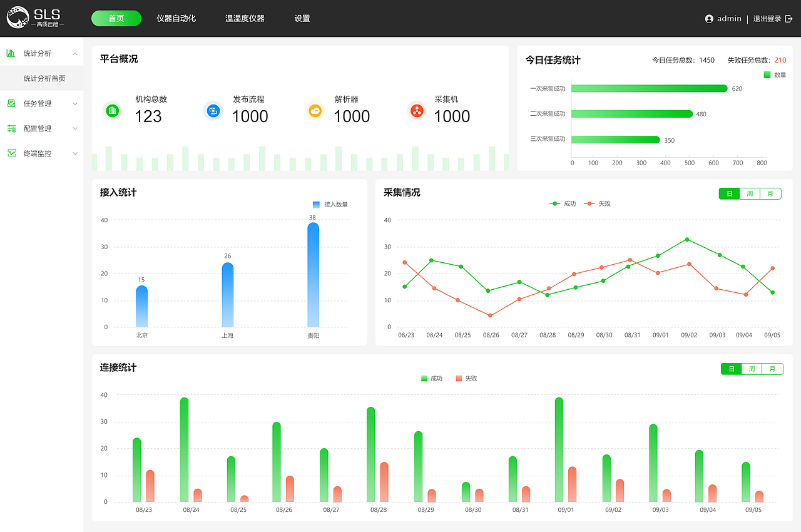Click the 贵阳 bar in 接入统计
This screenshot has height=532, width=801.
pos(313,275)
